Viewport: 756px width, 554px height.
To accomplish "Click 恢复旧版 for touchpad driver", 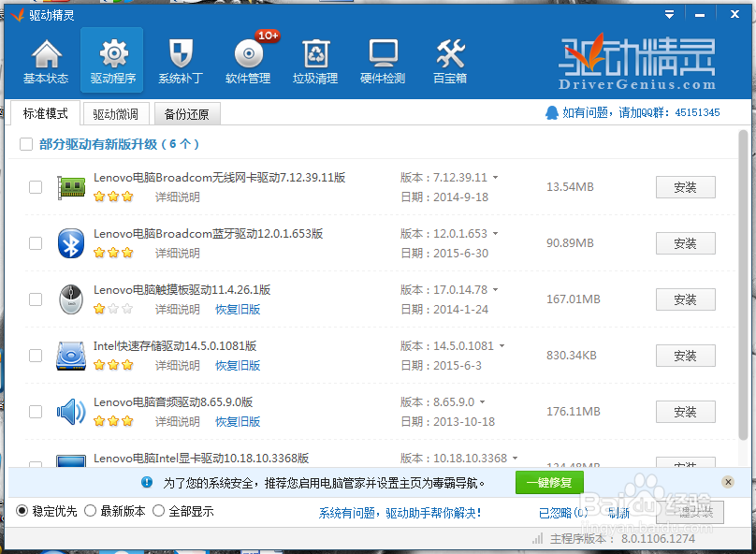I will pos(238,310).
